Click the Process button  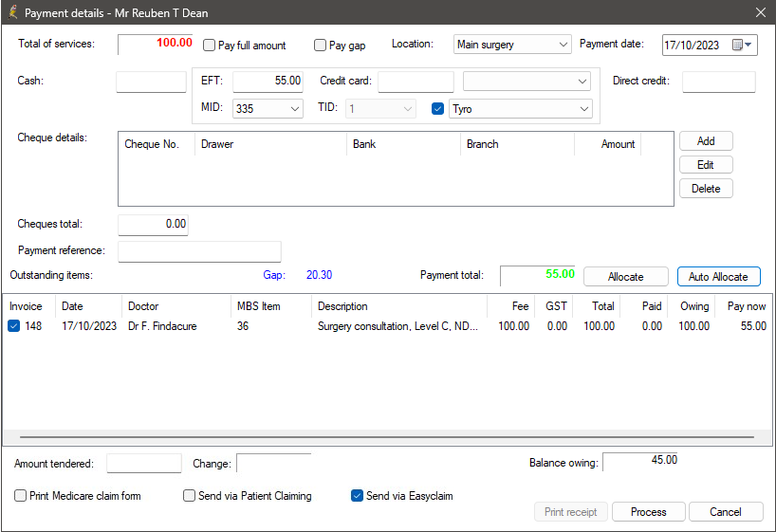[x=648, y=512]
